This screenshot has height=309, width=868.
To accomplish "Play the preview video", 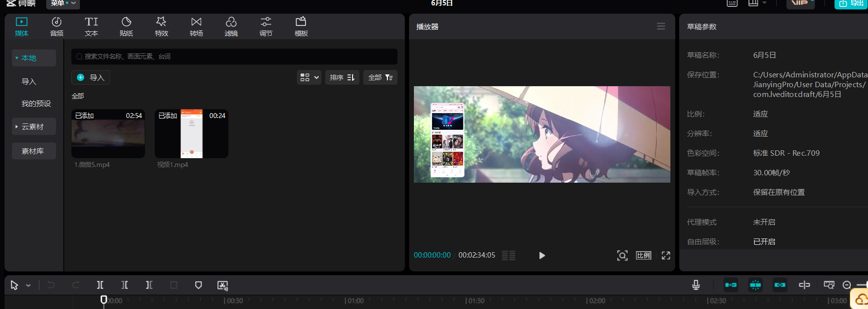I will (x=542, y=255).
